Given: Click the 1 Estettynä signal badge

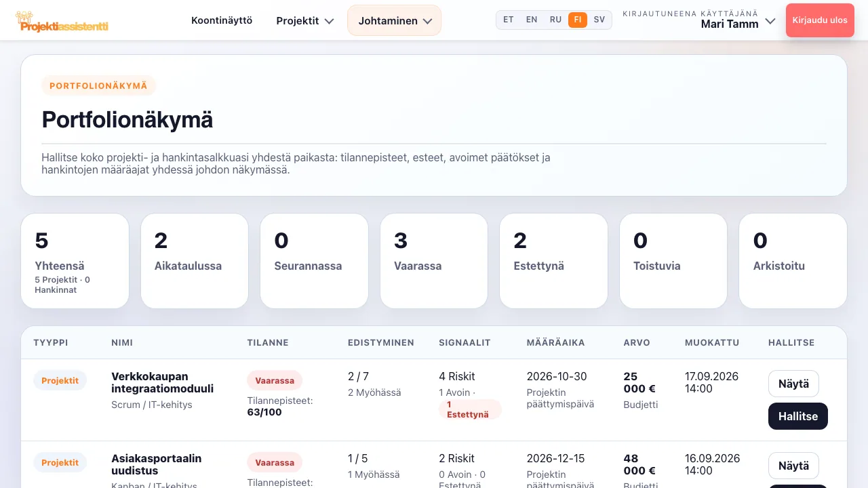Looking at the screenshot, I should coord(470,409).
